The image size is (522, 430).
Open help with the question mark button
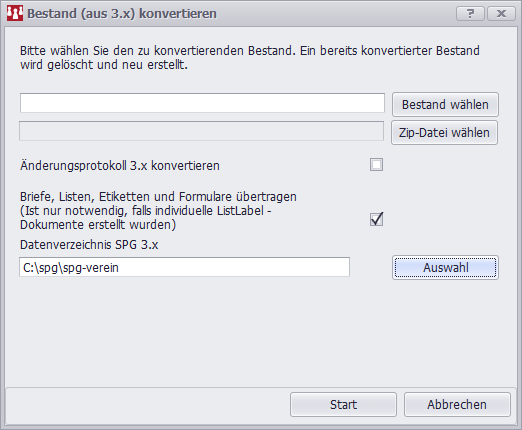click(x=470, y=14)
